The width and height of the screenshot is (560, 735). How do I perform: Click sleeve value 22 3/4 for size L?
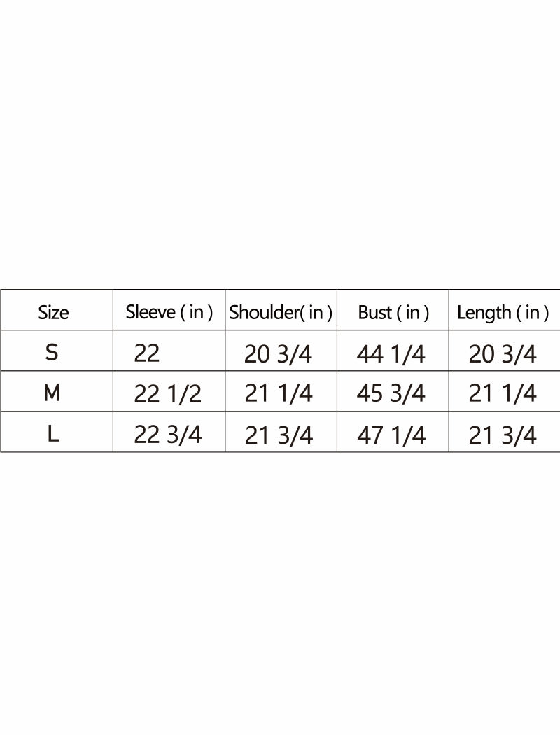pyautogui.click(x=167, y=435)
